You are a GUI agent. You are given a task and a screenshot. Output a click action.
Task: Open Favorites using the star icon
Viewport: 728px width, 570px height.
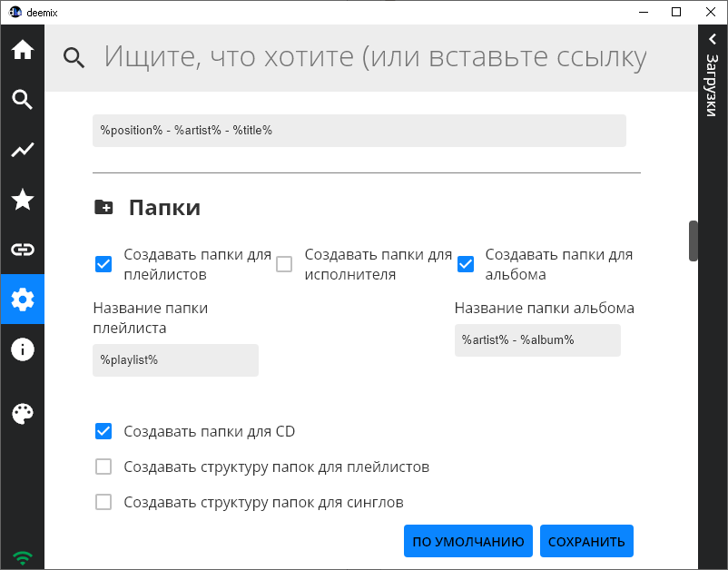(x=22, y=200)
